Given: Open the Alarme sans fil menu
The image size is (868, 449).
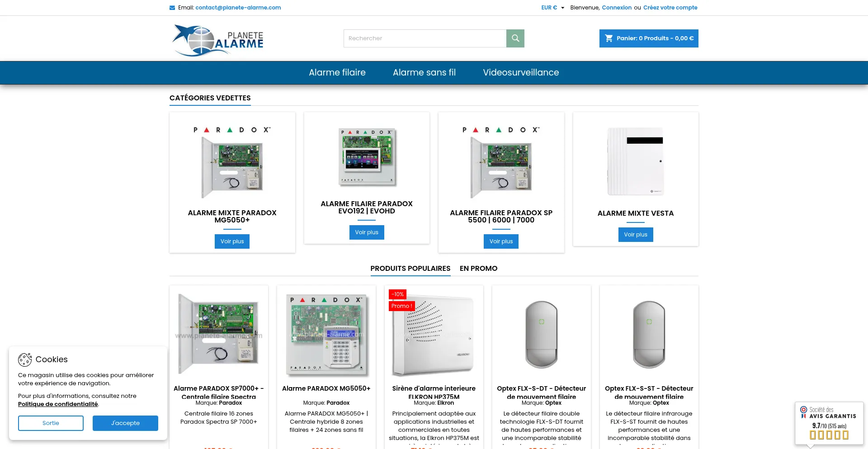Looking at the screenshot, I should pos(424,73).
